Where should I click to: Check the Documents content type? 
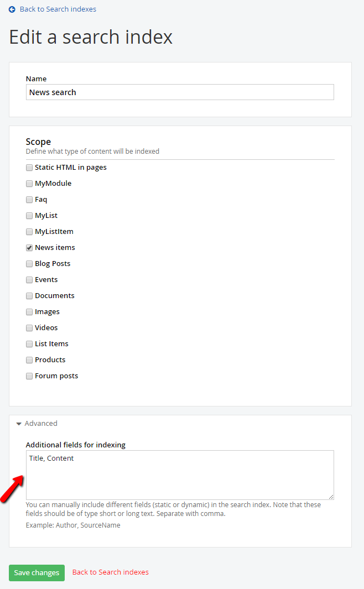click(x=29, y=295)
